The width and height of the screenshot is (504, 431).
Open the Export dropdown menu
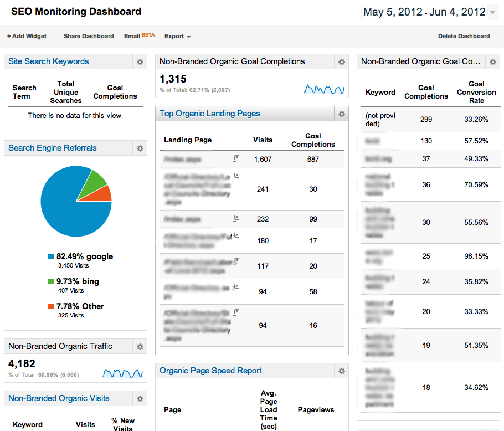pos(176,36)
